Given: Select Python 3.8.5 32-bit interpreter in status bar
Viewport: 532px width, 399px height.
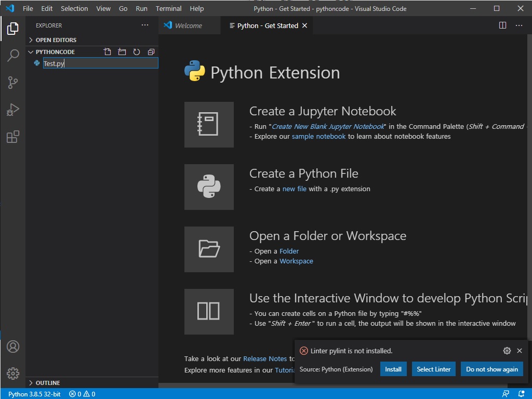Looking at the screenshot, I should (34, 394).
